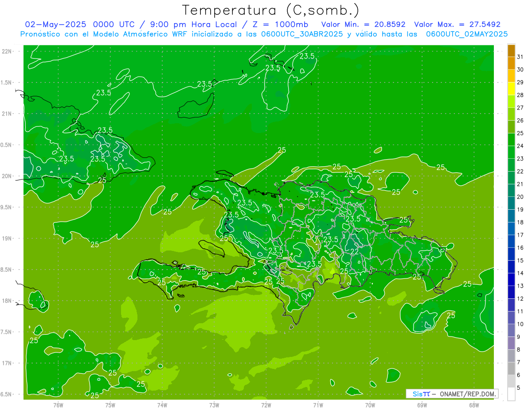Click the color scale value '24'
This screenshot has height=411, width=532.
tap(520, 146)
